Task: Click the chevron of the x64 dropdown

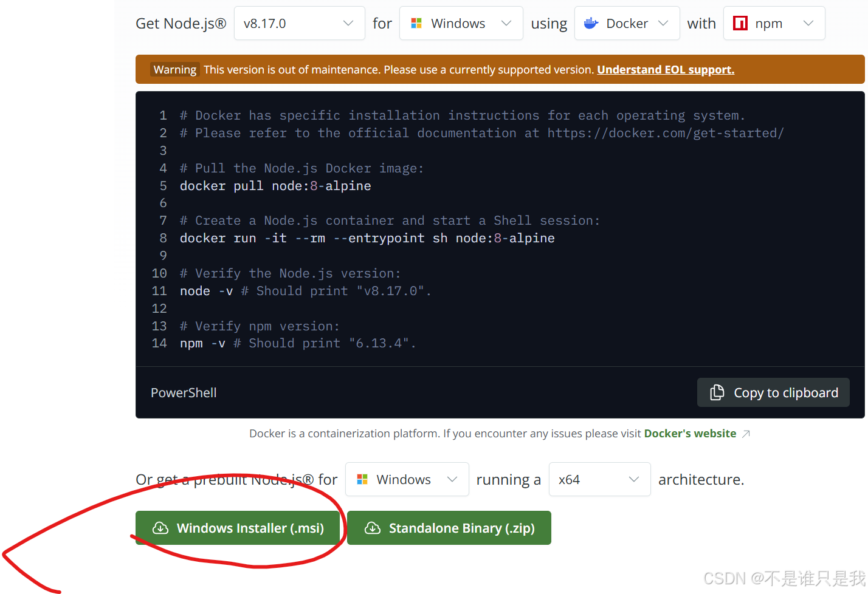Action: (x=634, y=479)
